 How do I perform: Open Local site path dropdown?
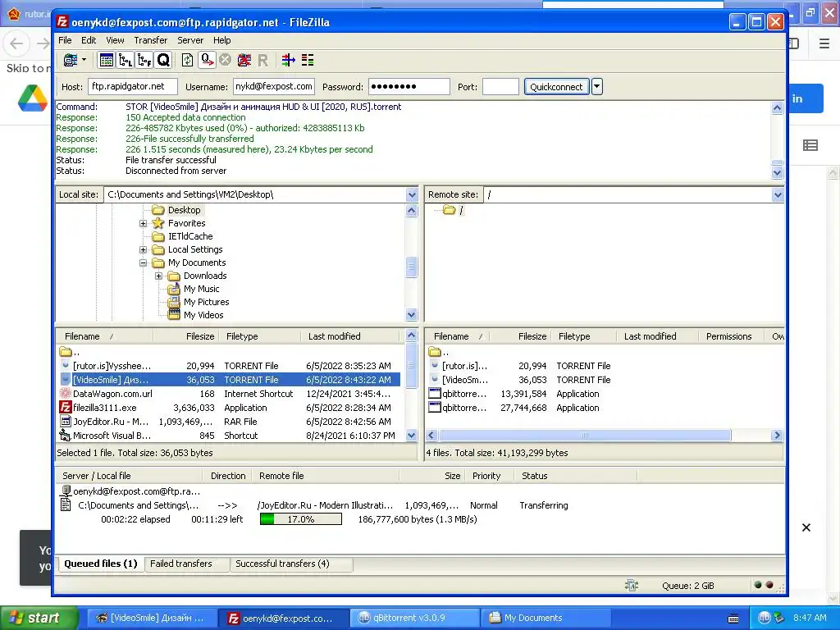[412, 194]
